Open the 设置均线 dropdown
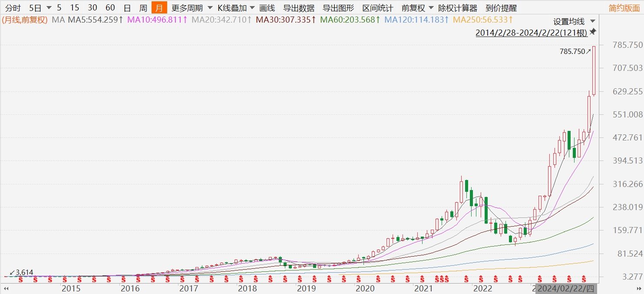The width and height of the screenshot is (644, 294). click(574, 21)
